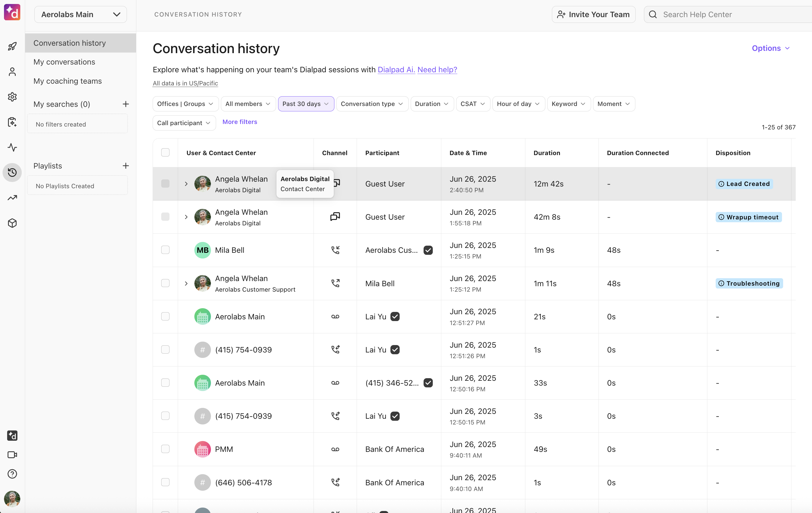Click outbound call icon in 1m 11s row
812x513 pixels.
335,283
